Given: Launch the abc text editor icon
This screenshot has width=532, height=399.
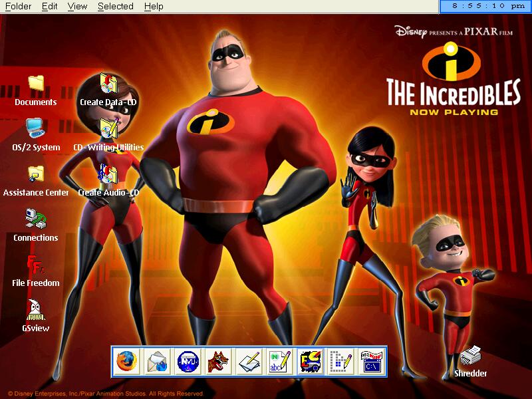Looking at the screenshot, I should coord(279,362).
